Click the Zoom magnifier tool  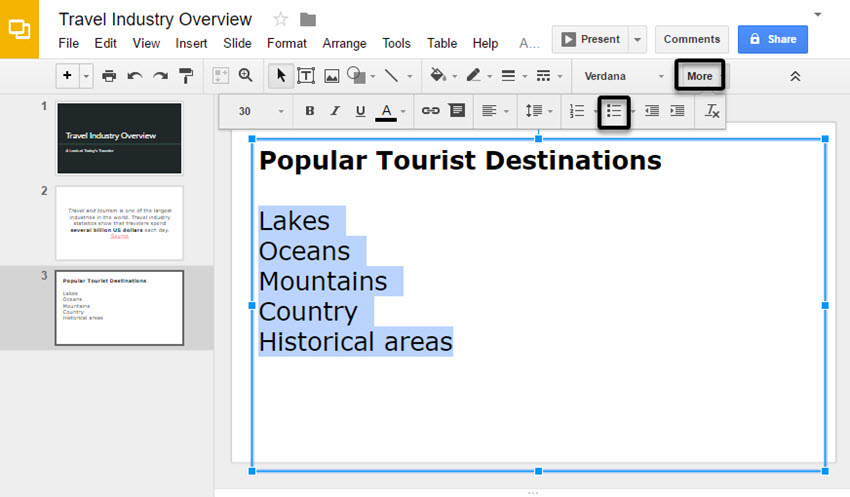pos(246,76)
